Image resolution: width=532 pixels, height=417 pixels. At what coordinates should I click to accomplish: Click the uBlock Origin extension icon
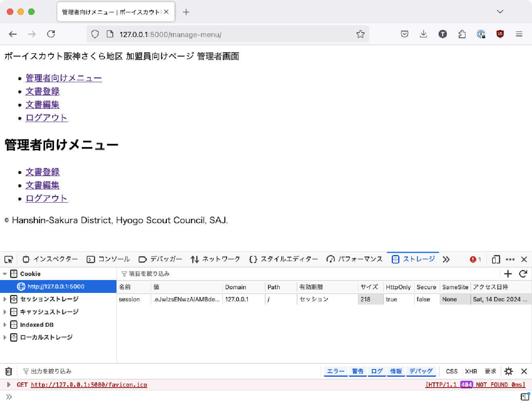[500, 34]
